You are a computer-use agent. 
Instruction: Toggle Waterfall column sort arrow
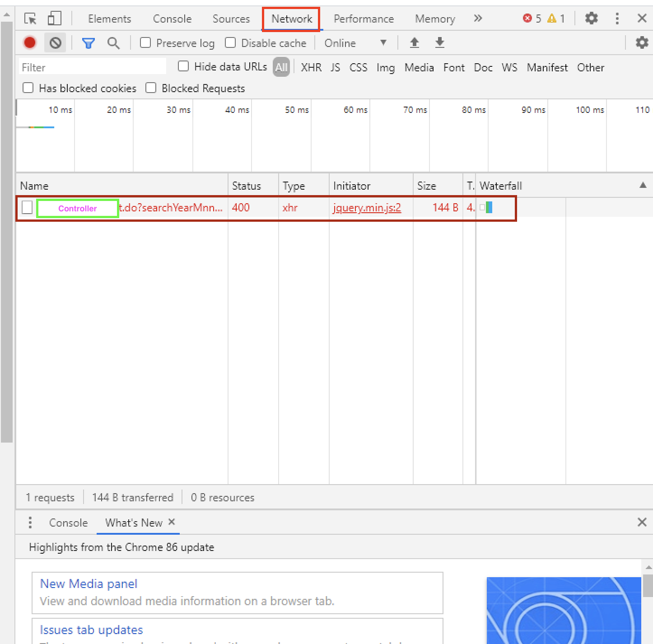643,185
